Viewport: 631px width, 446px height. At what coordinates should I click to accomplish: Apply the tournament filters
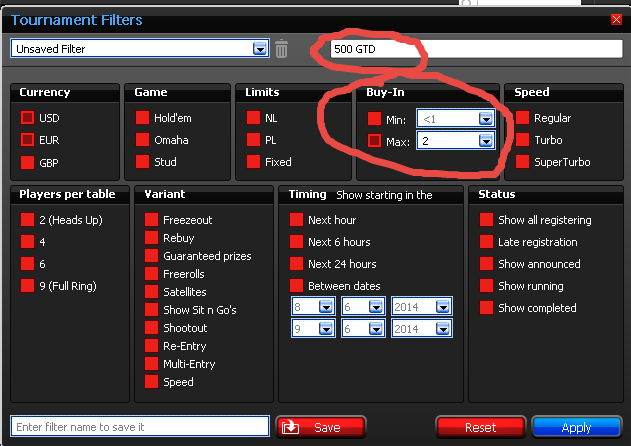(x=576, y=427)
